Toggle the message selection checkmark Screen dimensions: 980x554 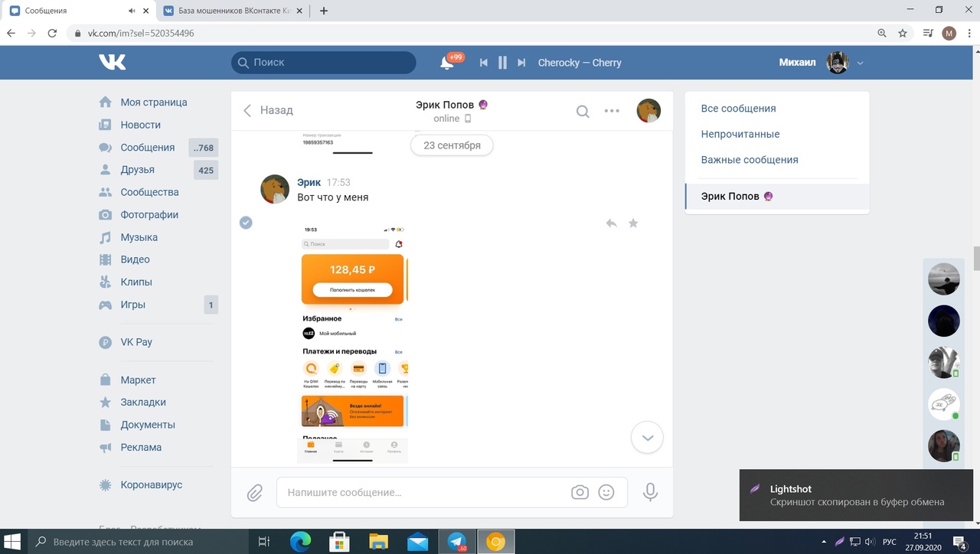point(246,223)
